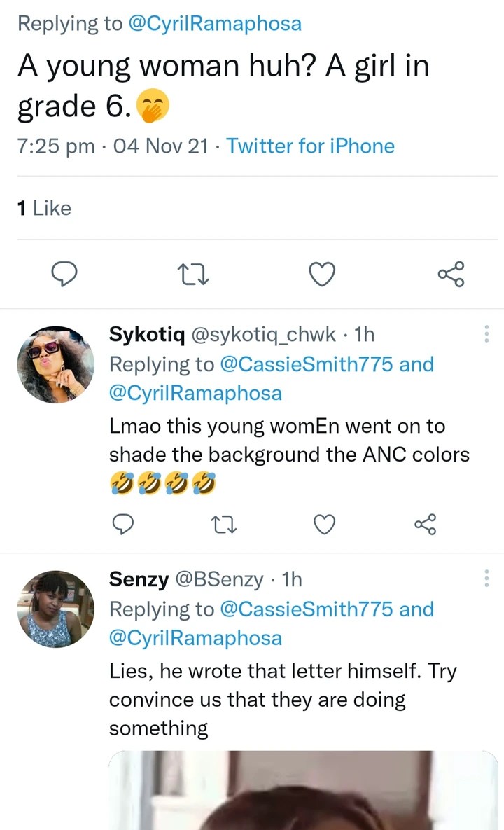Open Sykotiq's profile picture

click(x=55, y=364)
